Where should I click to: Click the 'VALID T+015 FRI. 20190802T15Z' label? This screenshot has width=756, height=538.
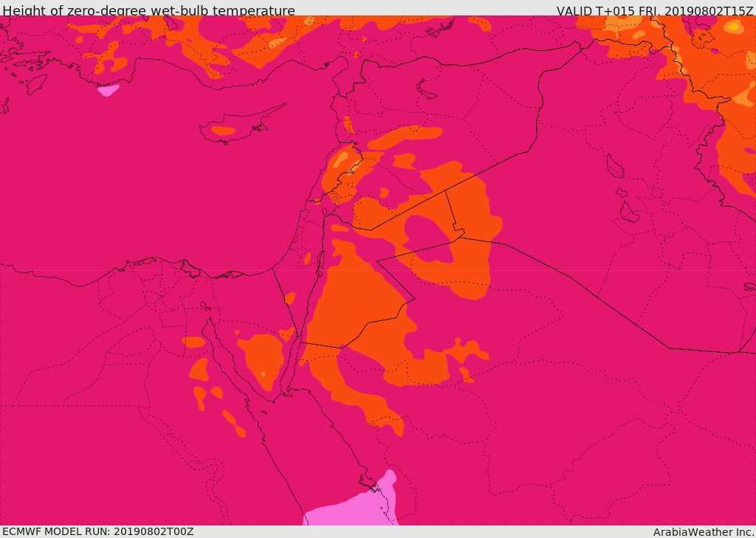tap(655, 10)
